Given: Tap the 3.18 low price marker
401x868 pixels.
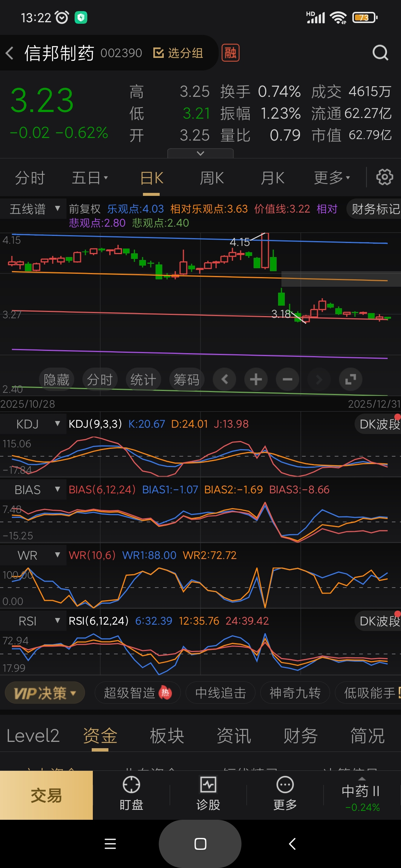Looking at the screenshot, I should pos(281,314).
